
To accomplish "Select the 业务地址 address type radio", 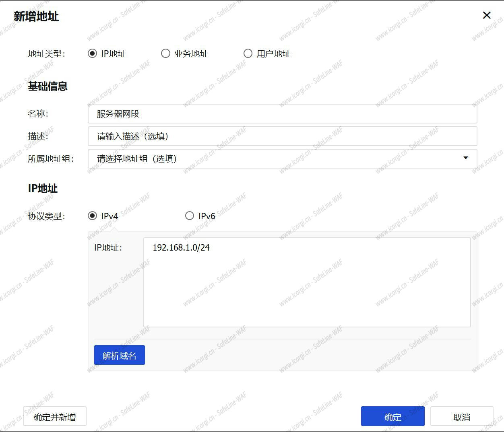I will point(165,53).
